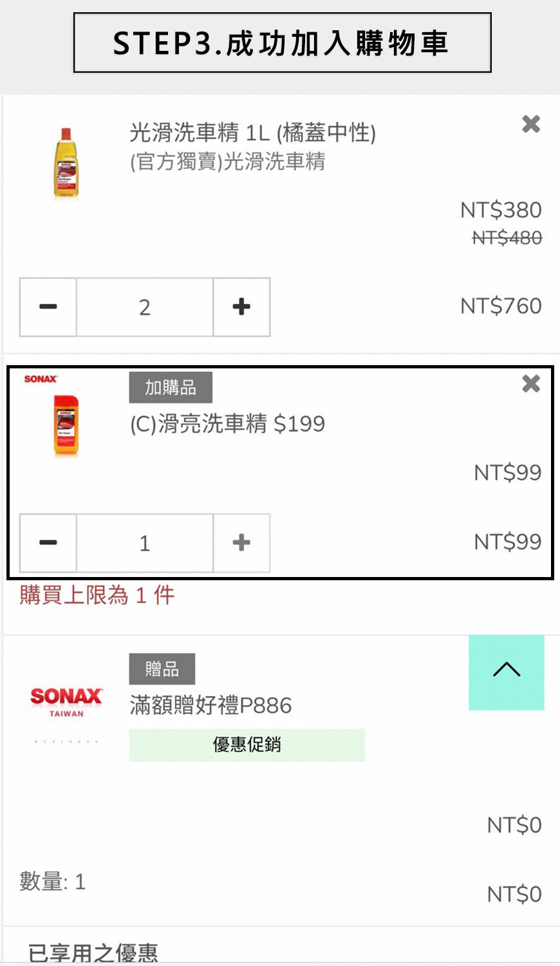Edit quantity field showing 2
Screen dimensions: 560x966
(145, 307)
